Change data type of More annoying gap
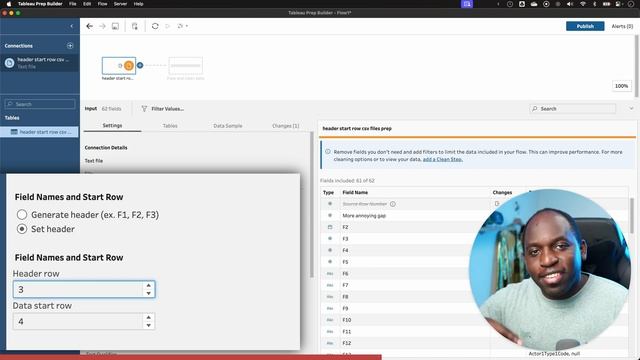Viewport: 640px width, 360px height. tap(330, 215)
